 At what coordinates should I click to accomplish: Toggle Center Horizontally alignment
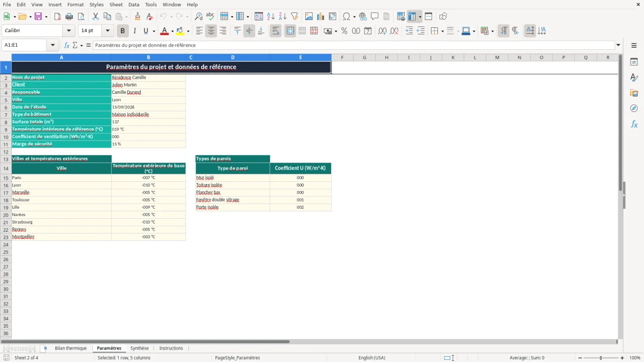coord(211,31)
